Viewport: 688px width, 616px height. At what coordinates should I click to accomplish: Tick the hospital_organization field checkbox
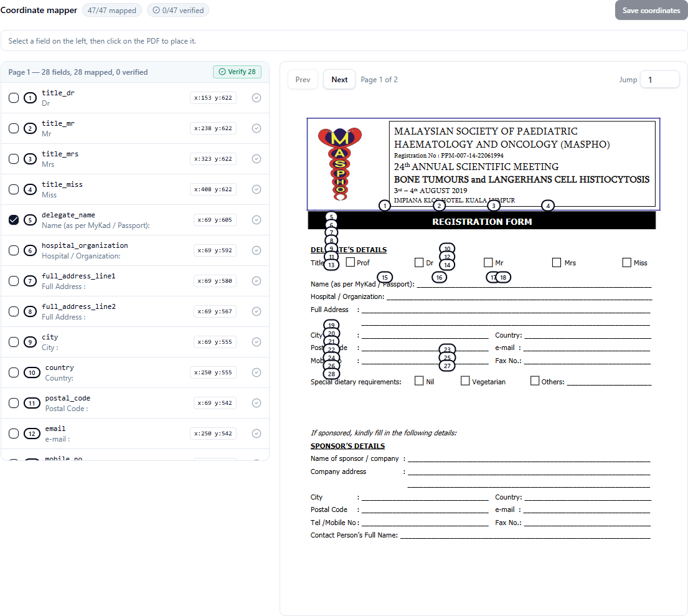point(14,250)
